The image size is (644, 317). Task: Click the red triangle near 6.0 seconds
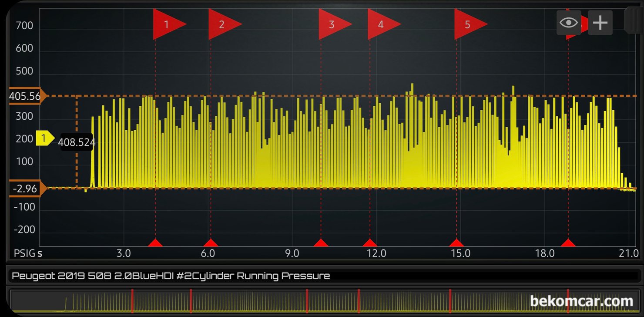click(211, 243)
